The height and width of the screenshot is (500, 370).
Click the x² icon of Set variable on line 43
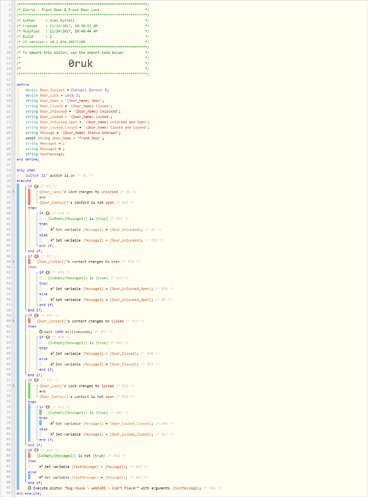point(52,230)
